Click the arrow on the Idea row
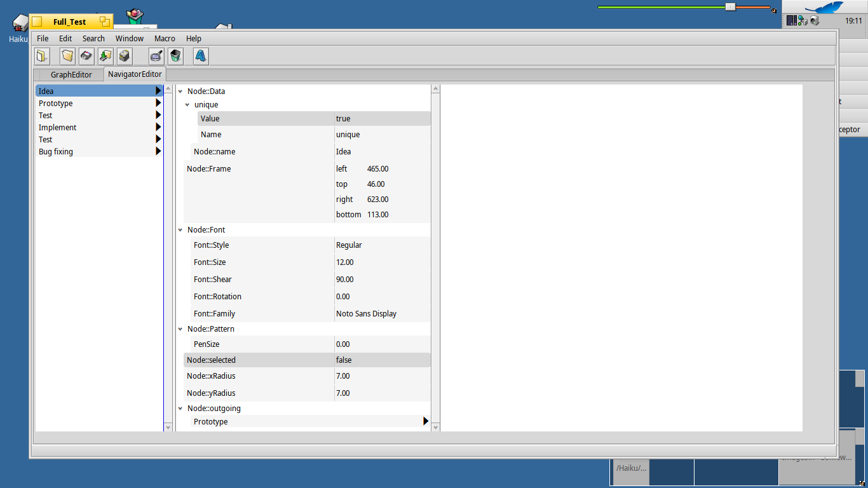Image resolution: width=868 pixels, height=488 pixels. [158, 91]
